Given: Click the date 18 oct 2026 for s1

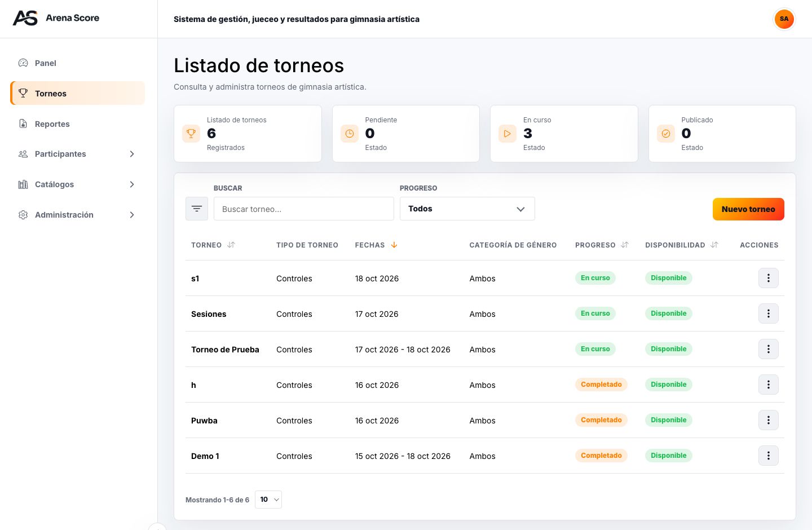Looking at the screenshot, I should pyautogui.click(x=377, y=279).
